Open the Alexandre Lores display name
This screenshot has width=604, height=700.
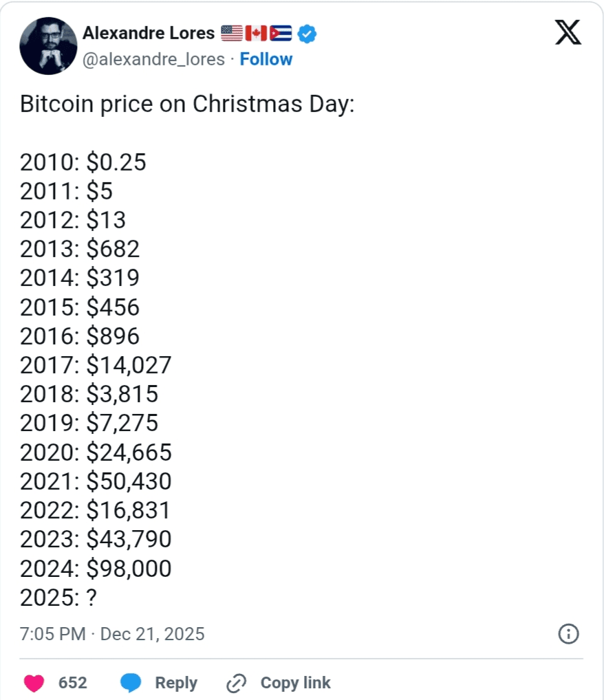coord(149,33)
